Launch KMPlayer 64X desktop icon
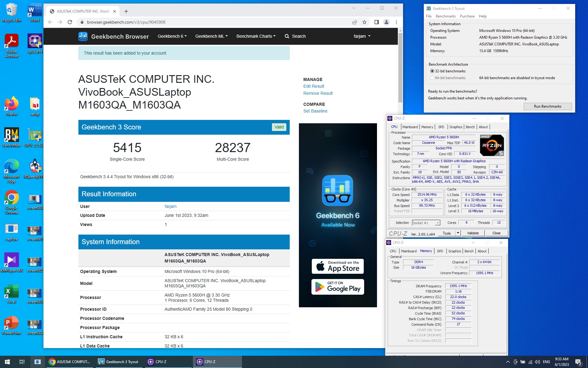The image size is (588, 368). point(11,263)
